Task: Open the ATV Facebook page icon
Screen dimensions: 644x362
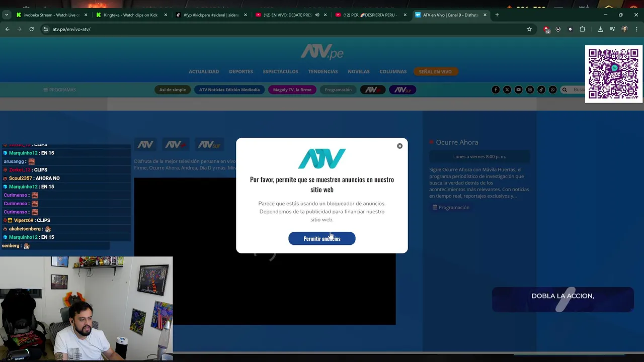Action: point(496,89)
